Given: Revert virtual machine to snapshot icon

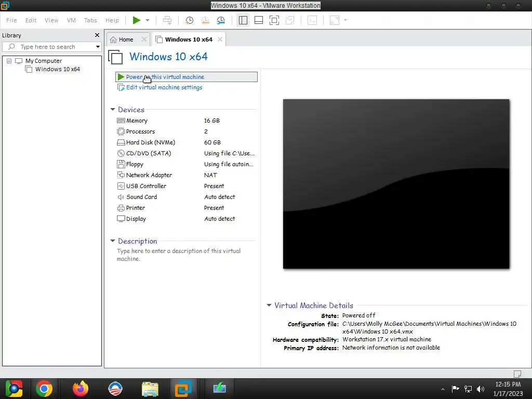Looking at the screenshot, I should (205, 20).
